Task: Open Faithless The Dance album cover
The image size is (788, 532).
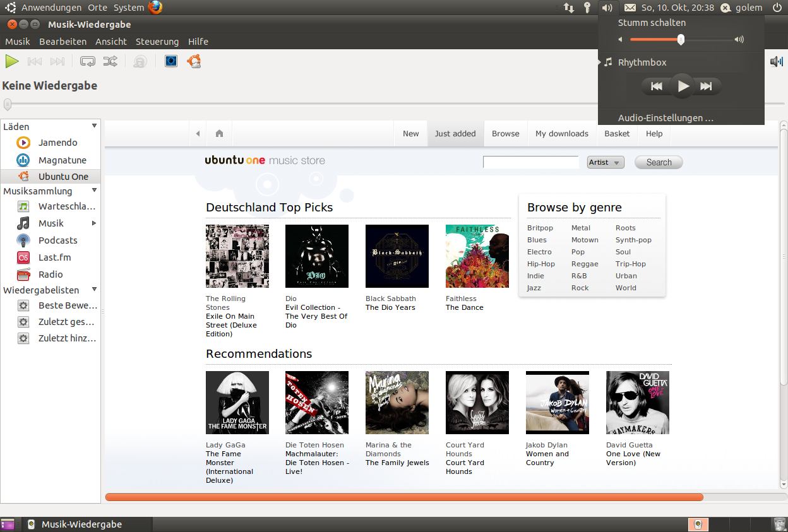Action: [x=477, y=256]
